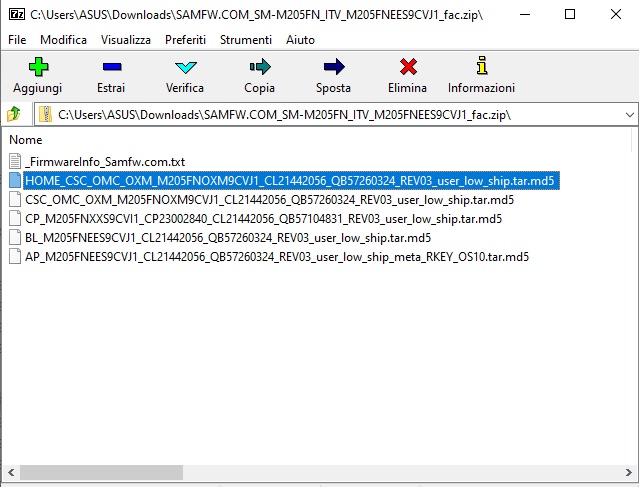Minimize the 7-Zip window

(525, 14)
